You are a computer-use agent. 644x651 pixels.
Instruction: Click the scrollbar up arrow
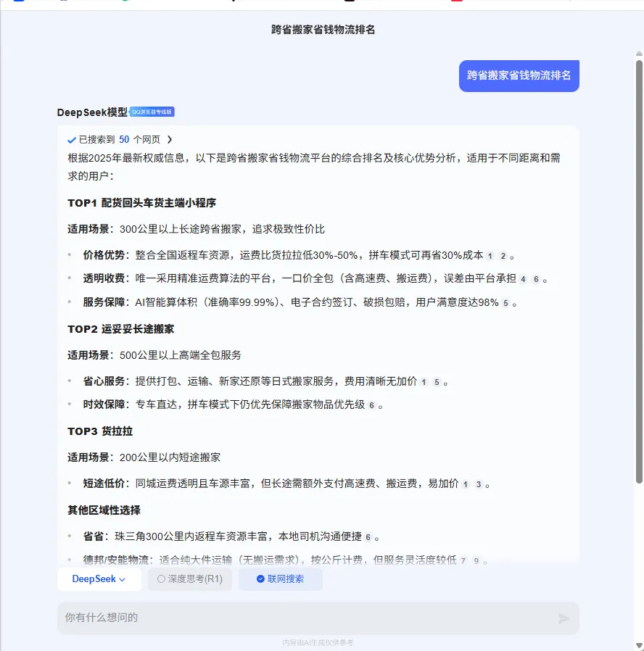coord(639,54)
